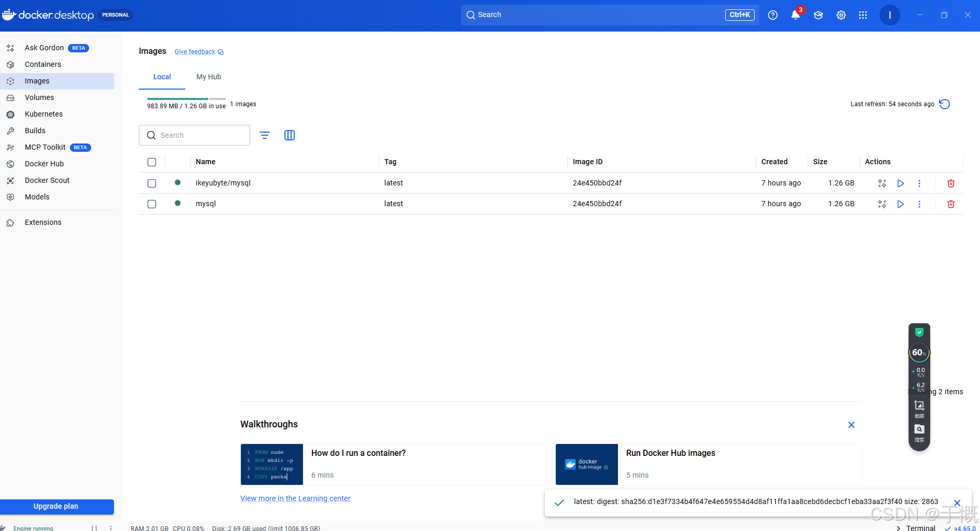Screen dimensions: 980x531
Task: Open Kubernetes in the sidebar
Action: (x=57, y=114)
